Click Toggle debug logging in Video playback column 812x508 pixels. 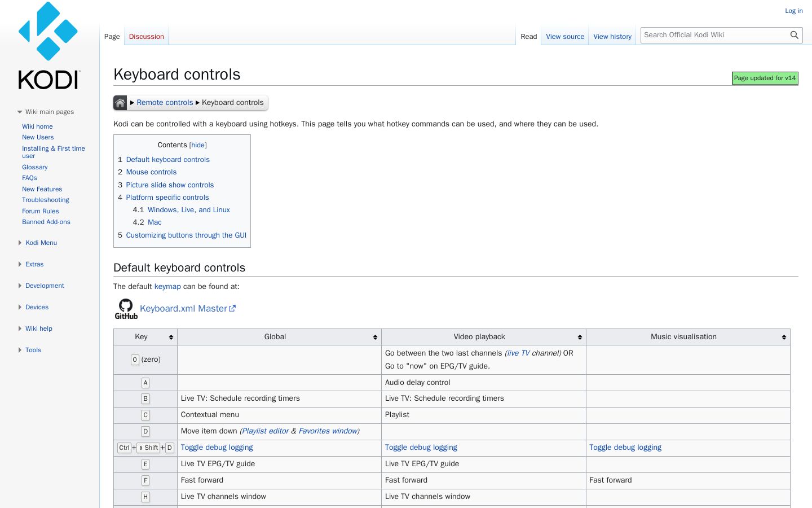(421, 448)
